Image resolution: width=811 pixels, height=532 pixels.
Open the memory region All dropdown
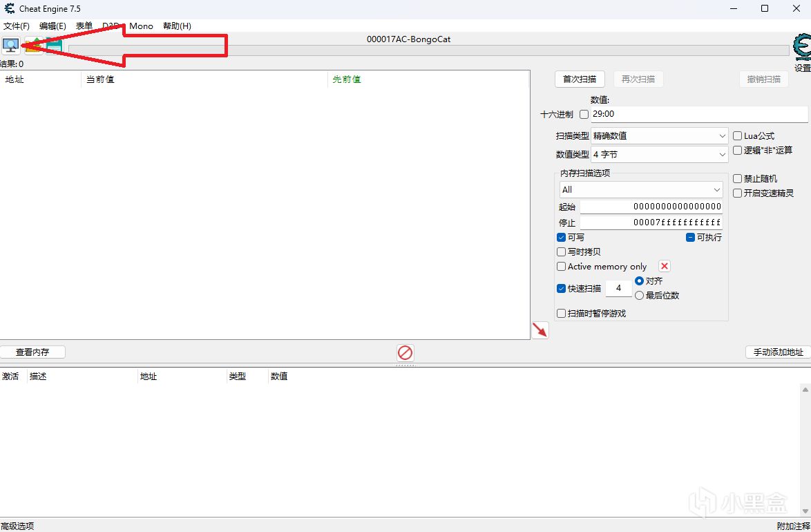pos(641,189)
